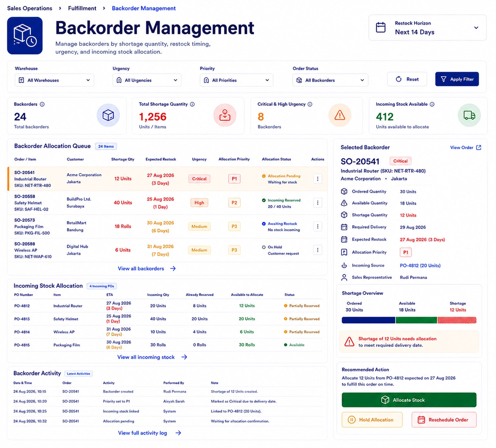Click the green delivery truck icon

(469, 115)
